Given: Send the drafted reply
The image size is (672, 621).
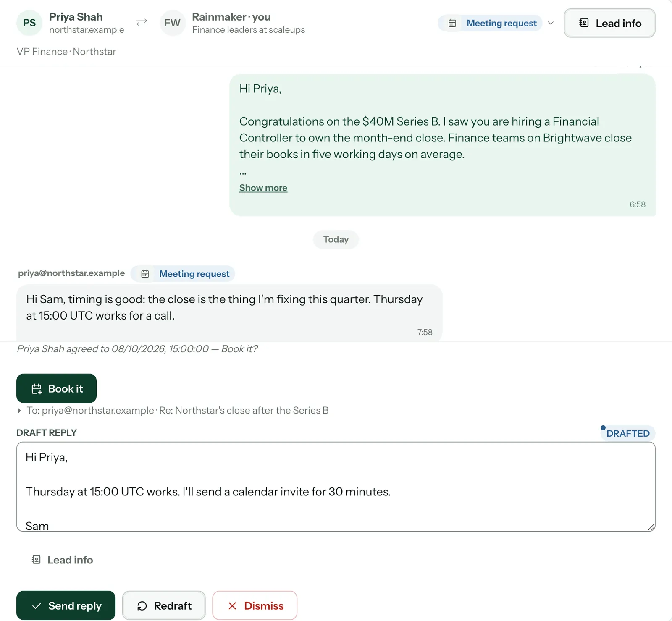Looking at the screenshot, I should 66,605.
